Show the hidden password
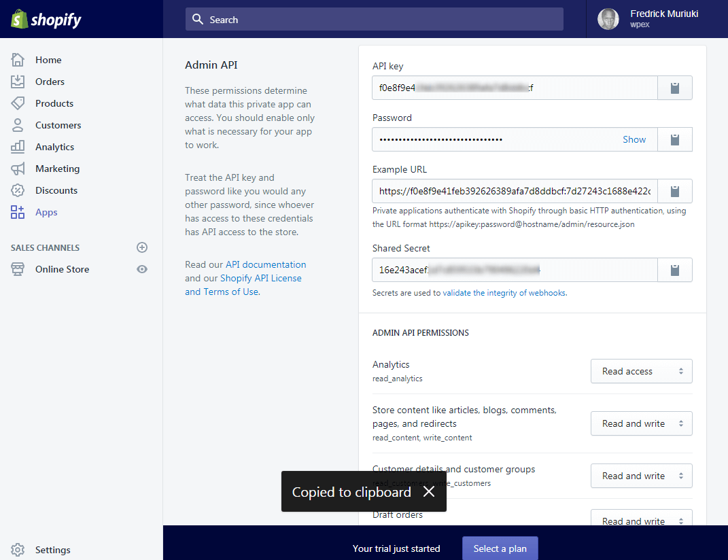Image resolution: width=728 pixels, height=560 pixels. click(x=634, y=139)
